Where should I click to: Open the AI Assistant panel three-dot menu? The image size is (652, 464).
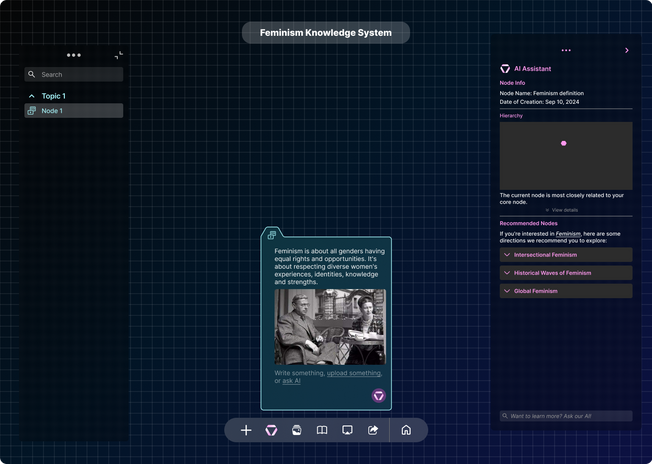566,50
